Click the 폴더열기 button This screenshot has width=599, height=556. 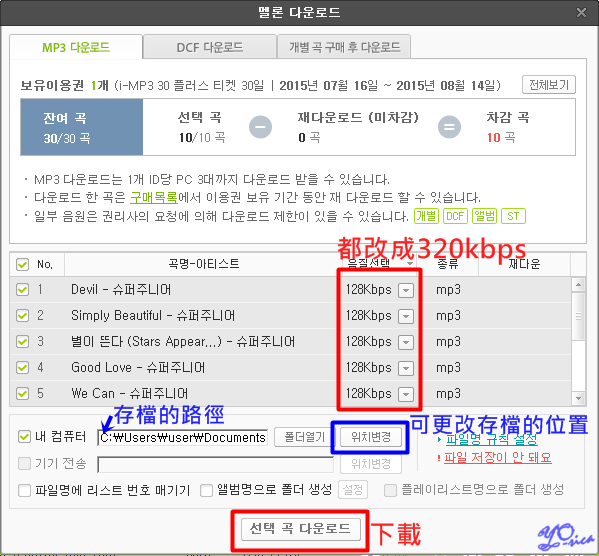coord(304,436)
